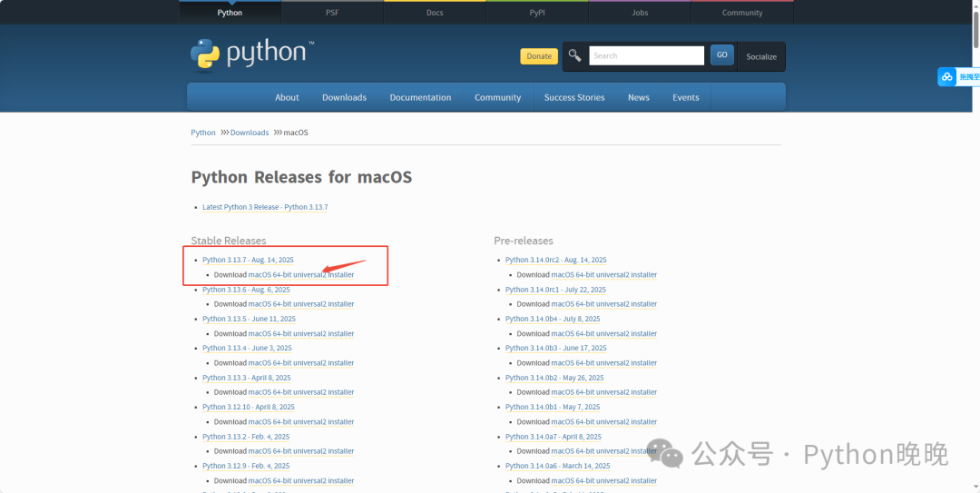980x493 pixels.
Task: Download macOS installer under Python 3.13.6
Action: point(301,304)
